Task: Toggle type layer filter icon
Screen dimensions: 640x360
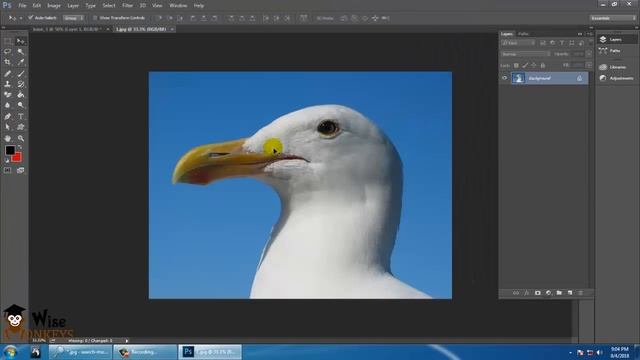Action: point(562,43)
